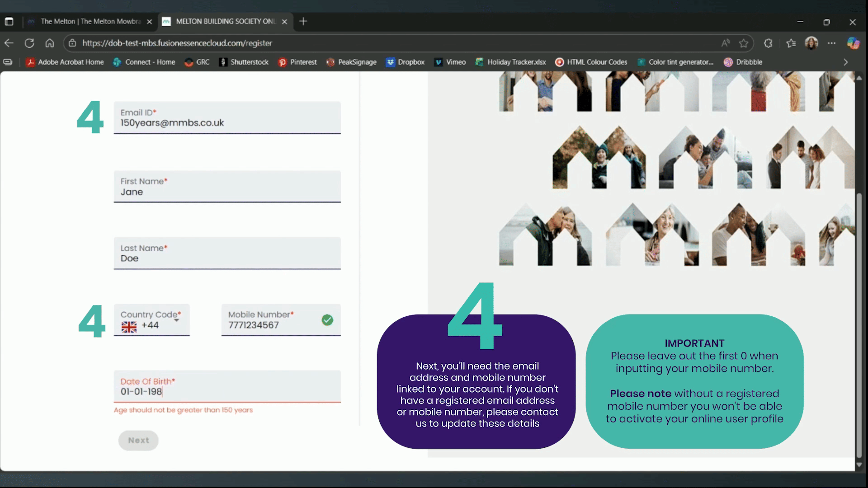
Task: Open the HTML Colour Codes bookmark
Action: pos(591,62)
